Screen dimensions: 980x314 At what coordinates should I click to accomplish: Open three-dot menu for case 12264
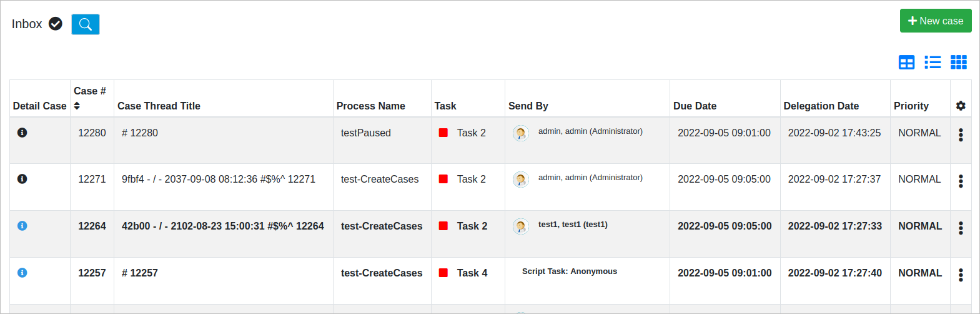tap(961, 228)
